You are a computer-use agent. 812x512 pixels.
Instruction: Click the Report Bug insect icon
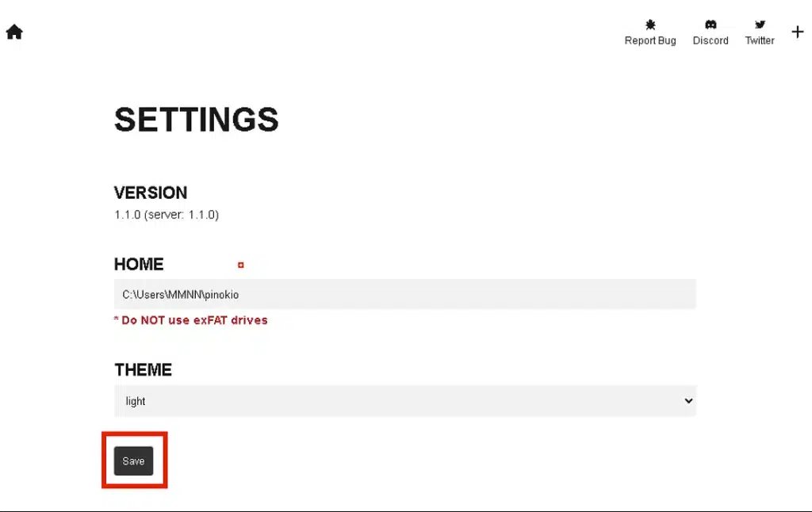[650, 25]
